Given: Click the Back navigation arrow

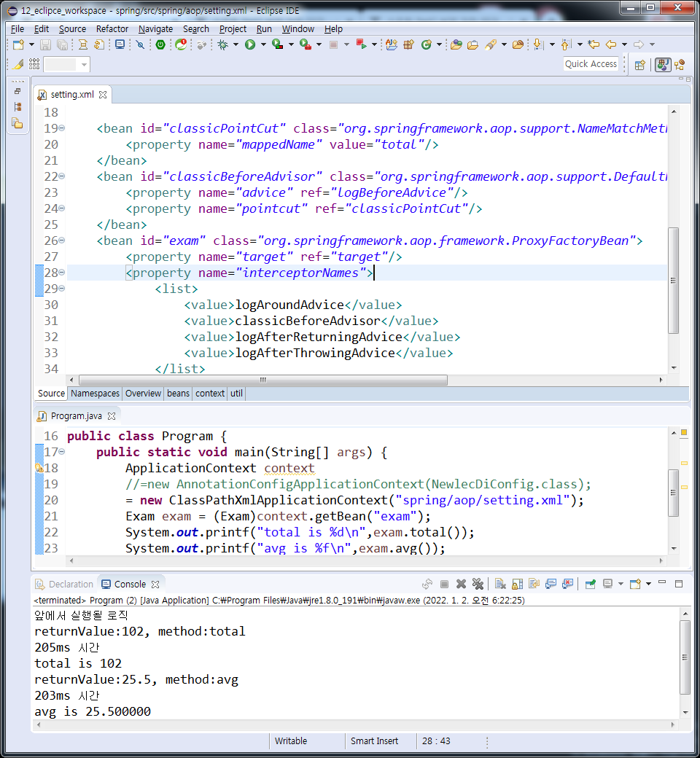Looking at the screenshot, I should pos(611,45).
